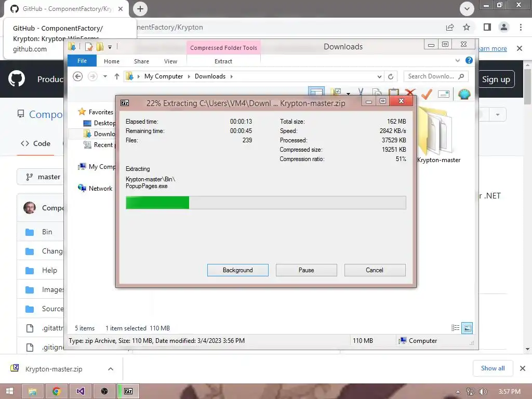Open the Krypton-master.zip download options chevron
The image size is (532, 399).
tap(111, 369)
